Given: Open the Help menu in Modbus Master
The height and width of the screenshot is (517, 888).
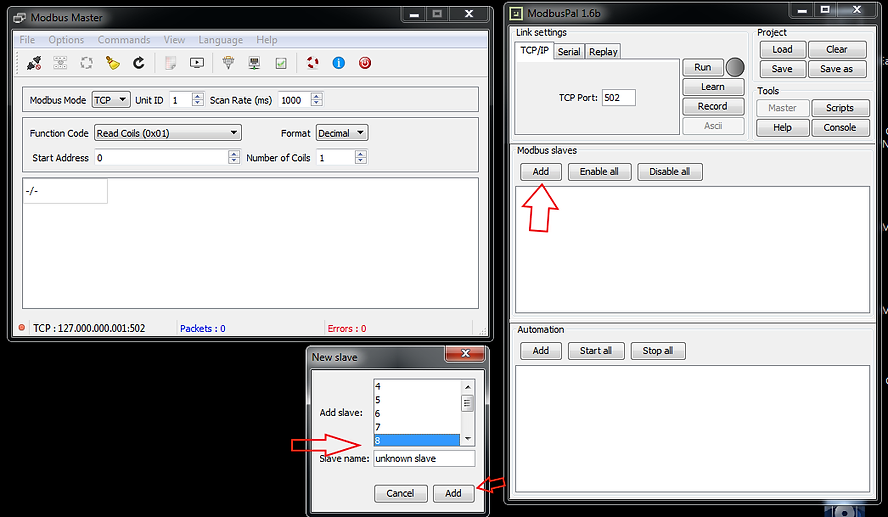Looking at the screenshot, I should click(267, 40).
